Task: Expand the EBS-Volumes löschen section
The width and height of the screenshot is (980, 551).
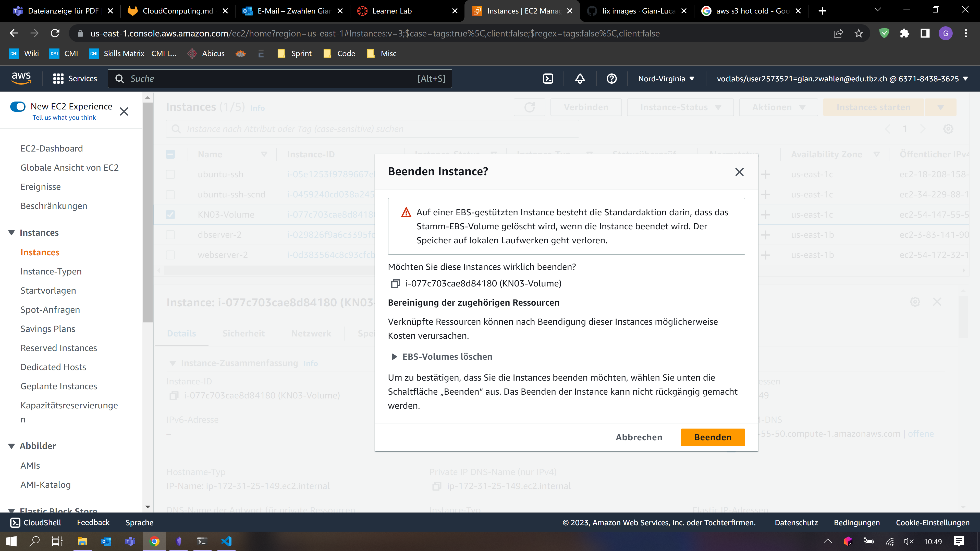Action: coord(394,357)
